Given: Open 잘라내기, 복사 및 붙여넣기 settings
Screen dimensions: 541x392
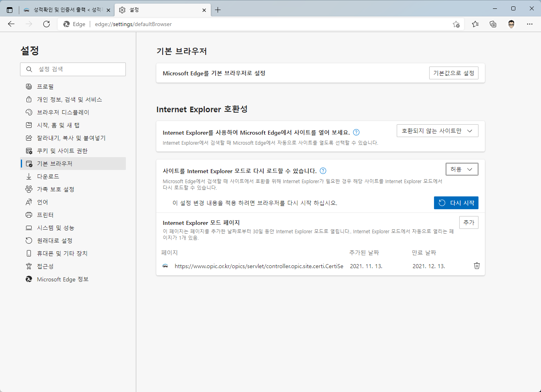Looking at the screenshot, I should pos(73,138).
